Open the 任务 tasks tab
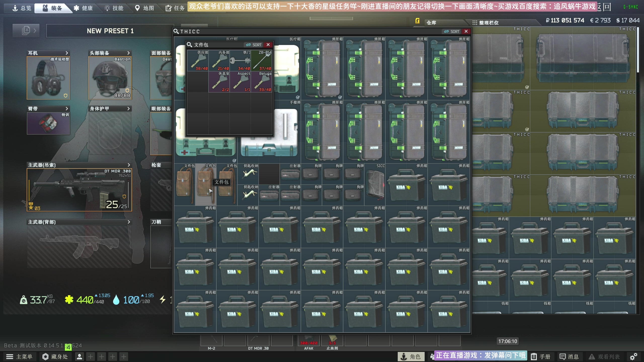Viewport: 644px width, 362px height. coord(175,8)
